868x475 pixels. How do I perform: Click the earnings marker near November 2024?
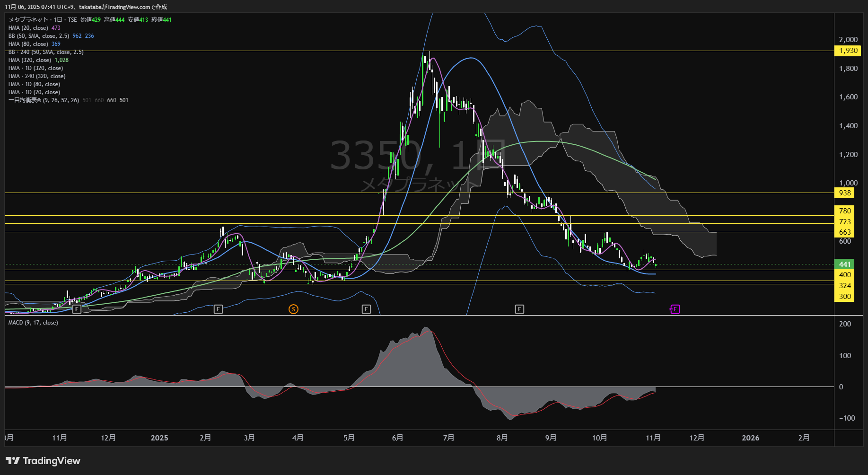77,309
